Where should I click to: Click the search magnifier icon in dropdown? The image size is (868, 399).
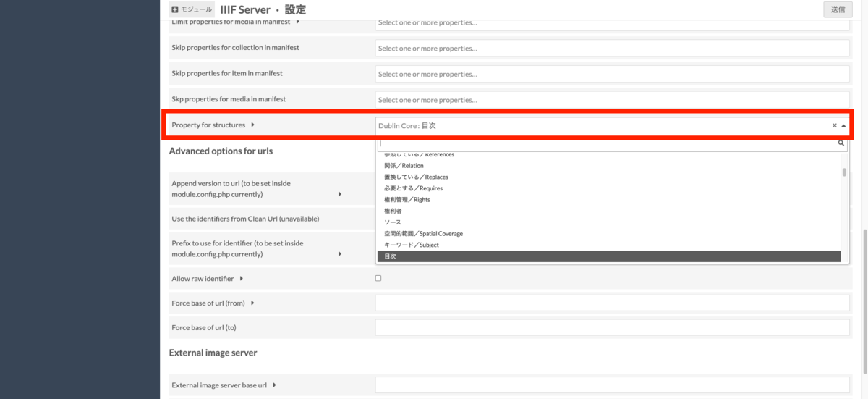[841, 143]
